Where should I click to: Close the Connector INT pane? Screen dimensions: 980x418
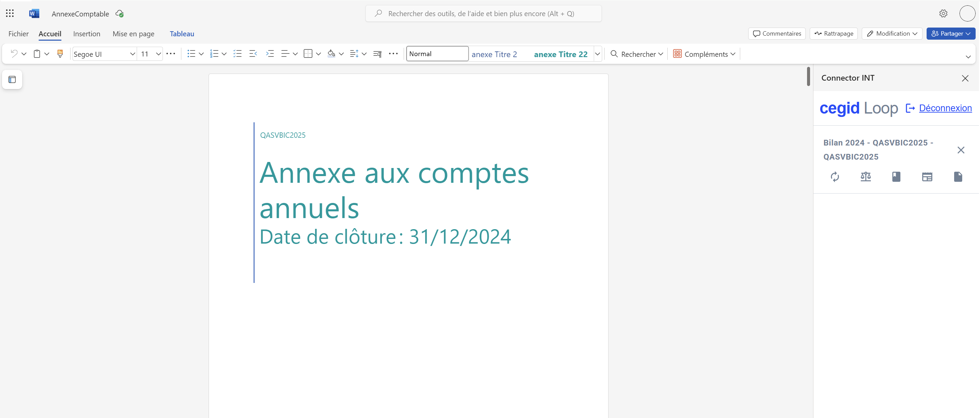point(965,78)
